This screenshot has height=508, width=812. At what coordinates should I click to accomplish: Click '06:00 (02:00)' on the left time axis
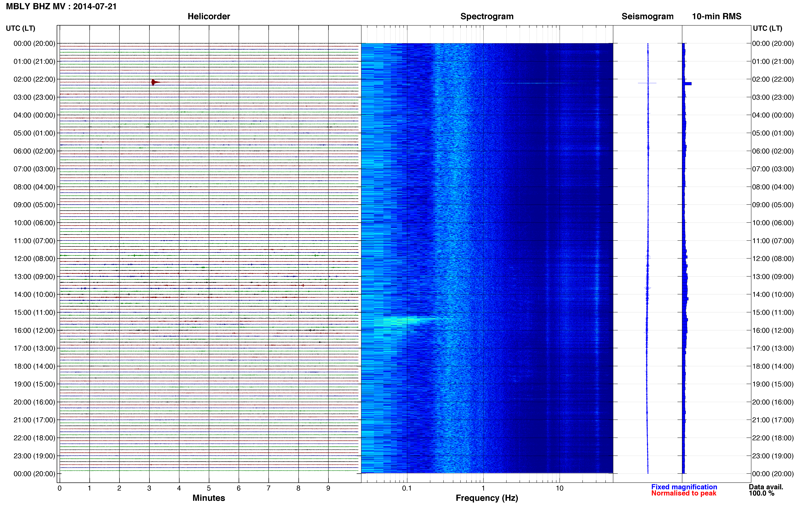click(x=34, y=151)
